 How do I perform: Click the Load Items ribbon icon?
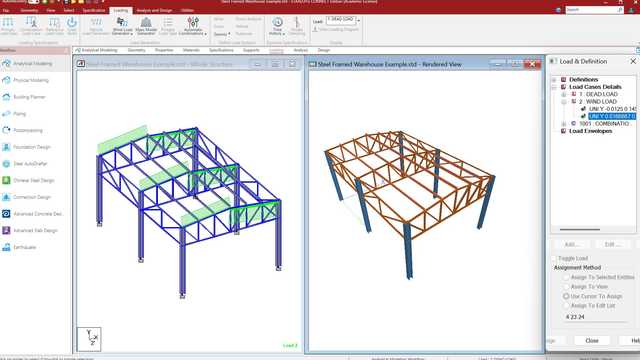pos(72,22)
